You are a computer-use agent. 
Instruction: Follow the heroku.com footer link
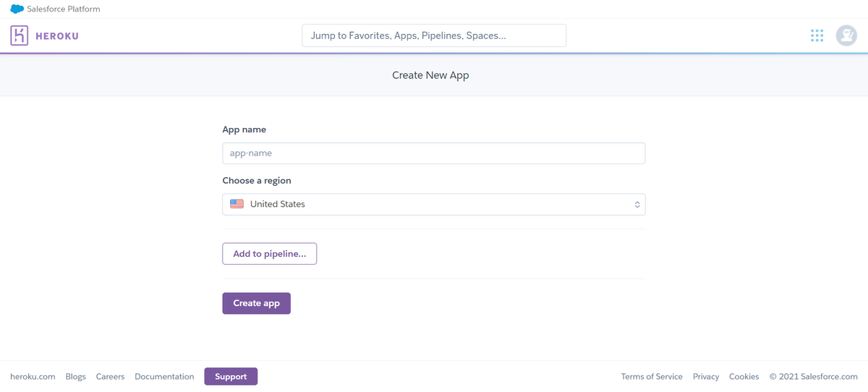pyautogui.click(x=33, y=377)
